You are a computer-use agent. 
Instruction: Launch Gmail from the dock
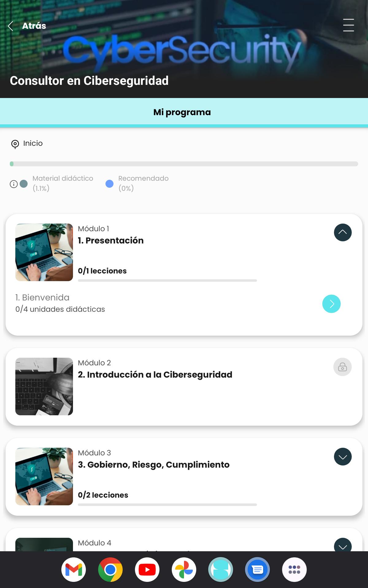(74, 570)
